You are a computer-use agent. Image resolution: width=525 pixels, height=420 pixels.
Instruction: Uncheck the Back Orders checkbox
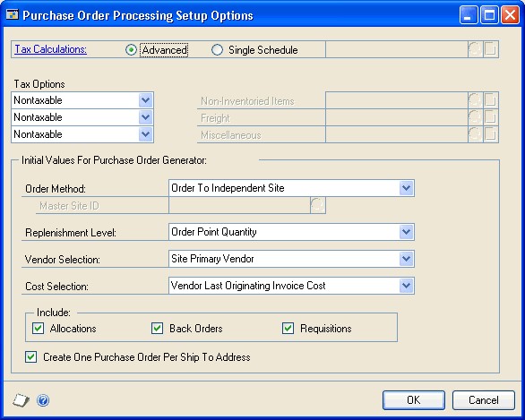point(157,329)
